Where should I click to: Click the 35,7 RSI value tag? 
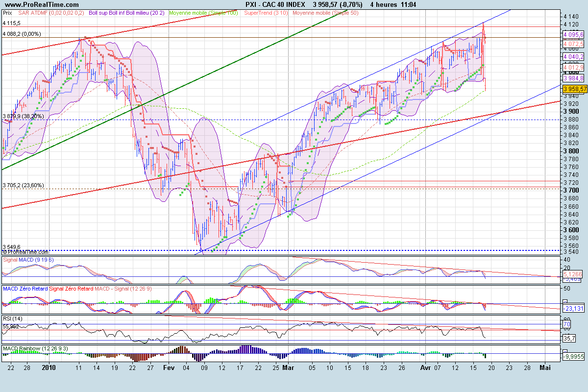pyautogui.click(x=569, y=339)
